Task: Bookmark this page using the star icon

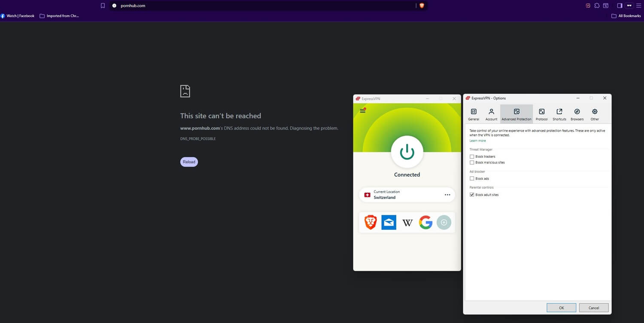Action: [x=103, y=6]
